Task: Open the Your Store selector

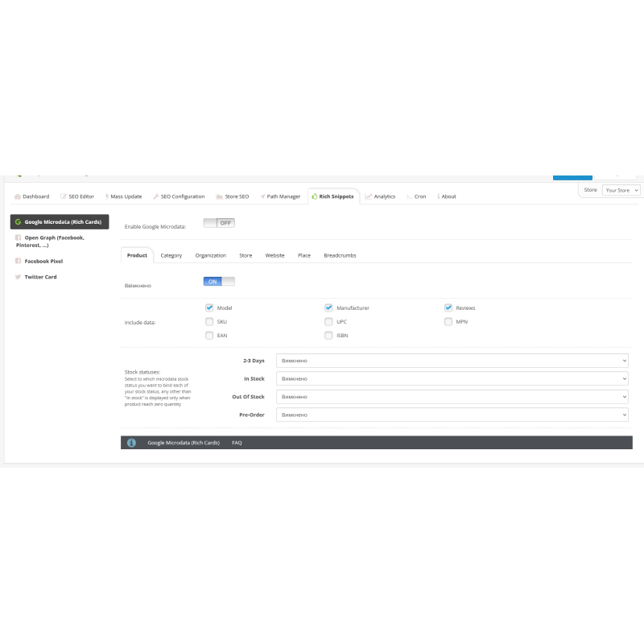Action: tap(620, 189)
